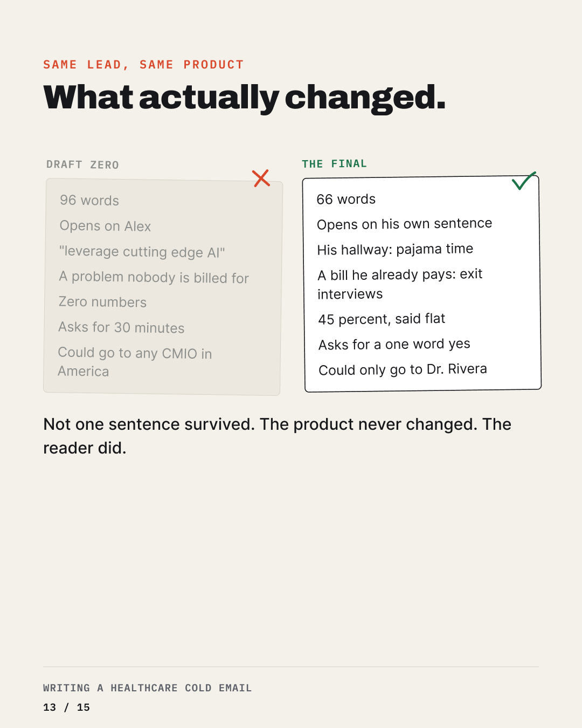The image size is (582, 728).
Task: Click the green checkmark on The Final card
Action: 524,181
